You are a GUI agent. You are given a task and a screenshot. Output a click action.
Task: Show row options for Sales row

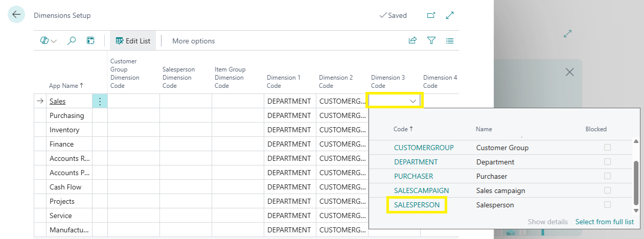[x=100, y=102]
